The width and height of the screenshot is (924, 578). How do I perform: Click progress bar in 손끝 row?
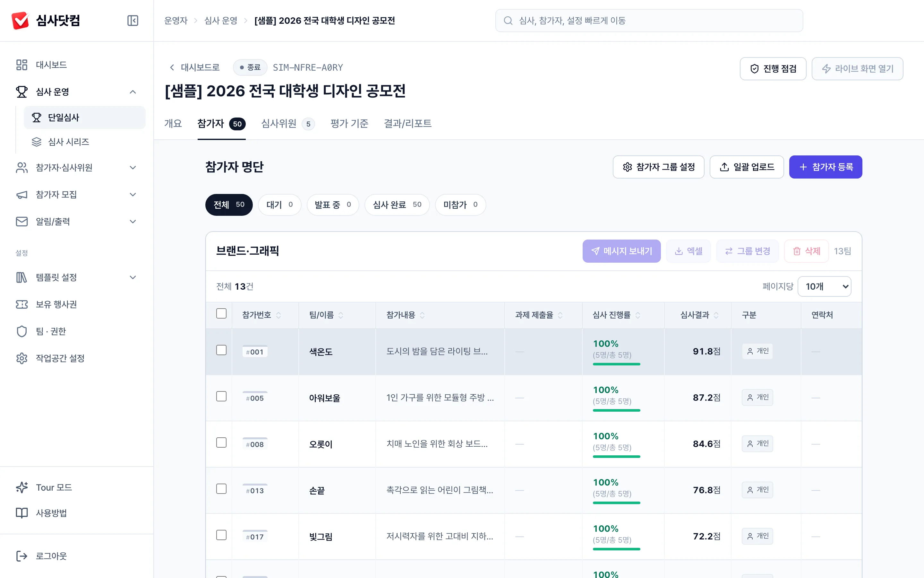(616, 503)
